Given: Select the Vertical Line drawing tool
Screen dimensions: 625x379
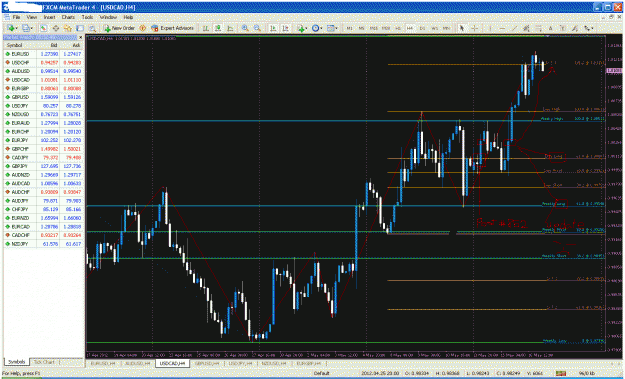Looking at the screenshot, I should click(x=490, y=28).
